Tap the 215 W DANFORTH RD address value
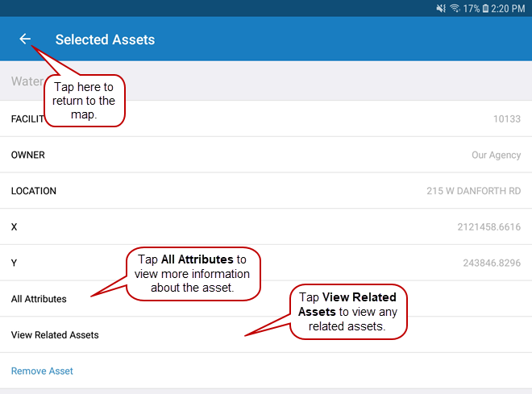532x394 pixels. click(x=473, y=191)
